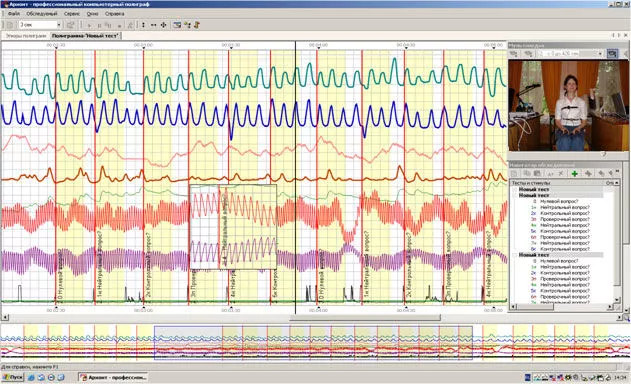
Task: Click the video position slider handle
Action: point(603,154)
